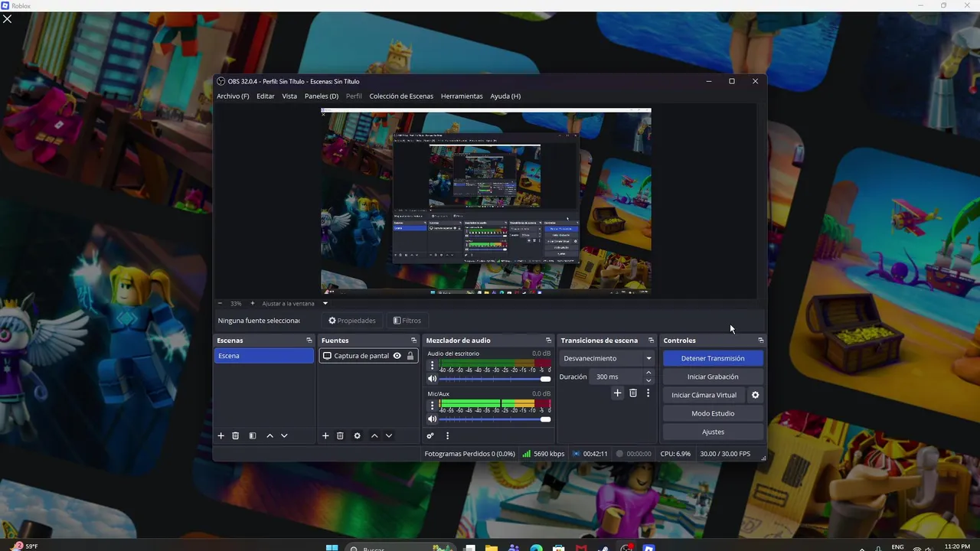Adjust Mic/Aux volume slider
This screenshot has height=551, width=980.
tap(495, 419)
